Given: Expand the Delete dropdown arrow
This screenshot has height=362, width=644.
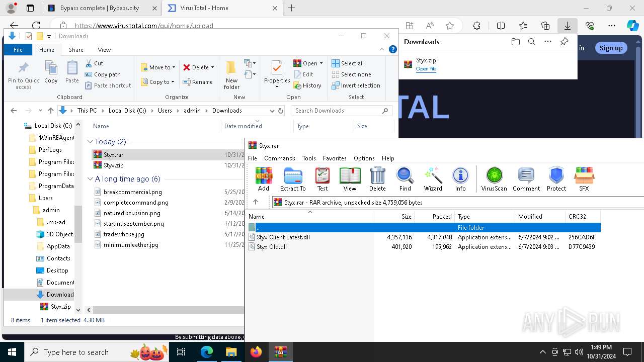Looking at the screenshot, I should (x=212, y=67).
